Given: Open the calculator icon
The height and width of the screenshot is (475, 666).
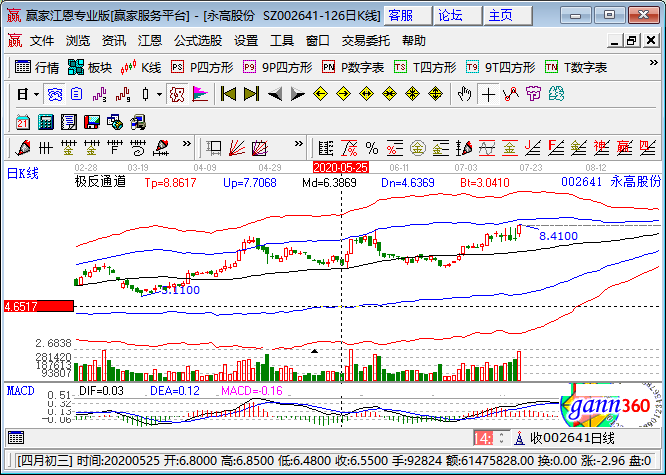Looking at the screenshot, I should click(x=46, y=122).
